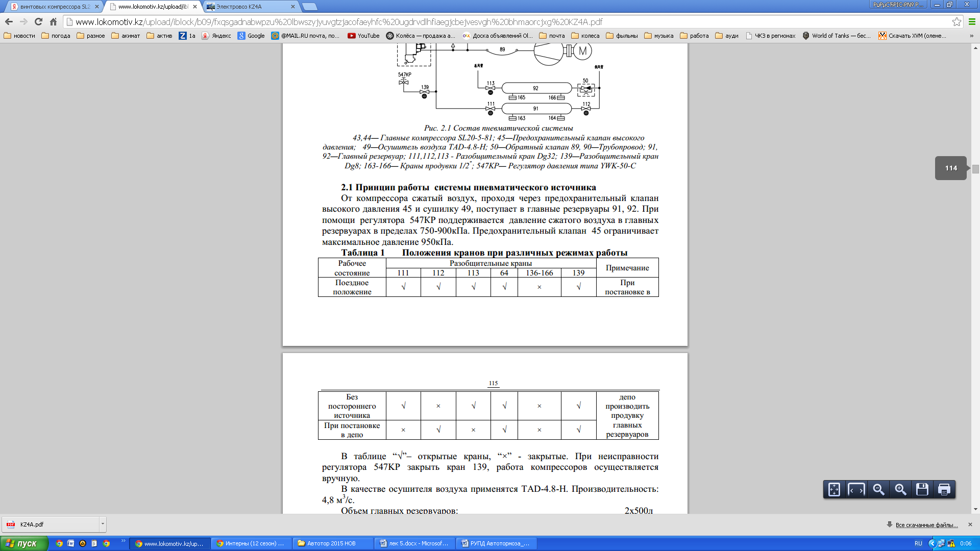The height and width of the screenshot is (551, 980).
Task: Close the 'Электровоз KZ4A' tab
Action: coord(293,7)
